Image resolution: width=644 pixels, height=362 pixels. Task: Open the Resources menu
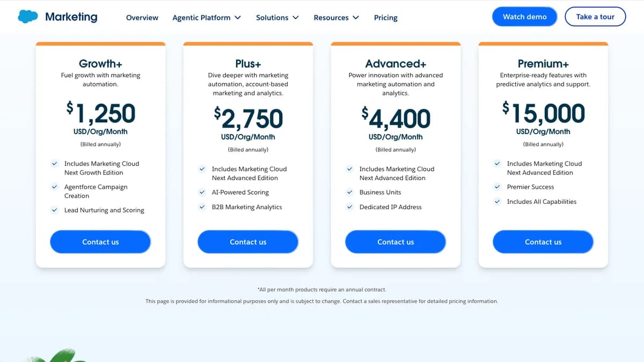click(336, 18)
